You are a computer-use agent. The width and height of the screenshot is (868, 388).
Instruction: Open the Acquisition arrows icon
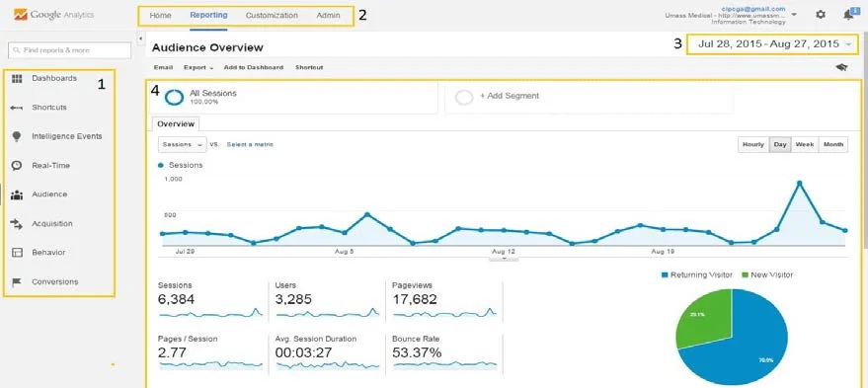click(17, 223)
